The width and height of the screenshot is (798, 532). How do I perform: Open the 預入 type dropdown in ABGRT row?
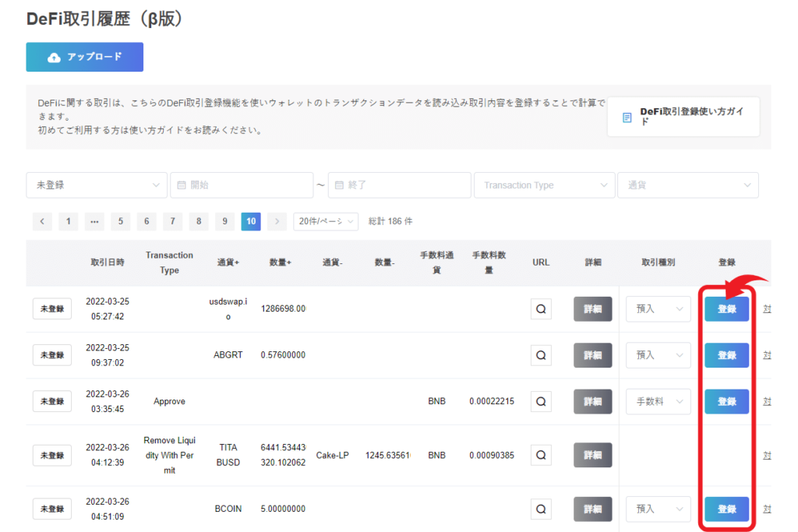(x=658, y=355)
